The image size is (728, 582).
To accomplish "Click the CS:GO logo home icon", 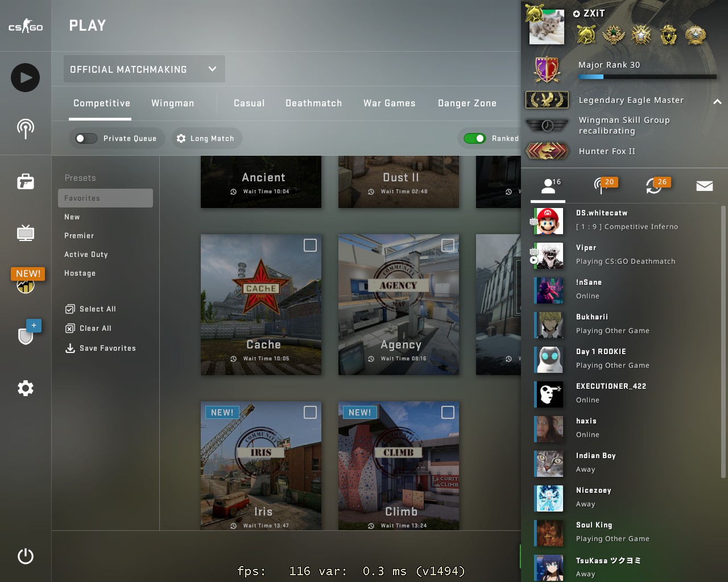I will 26,26.
